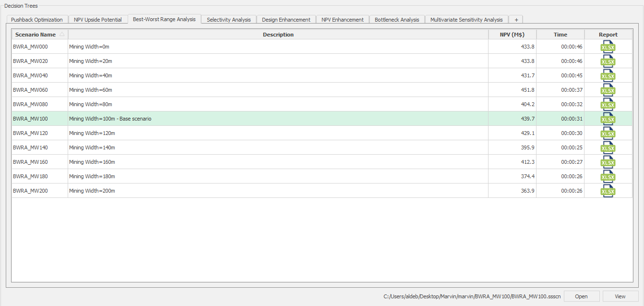Viewport: 644px width, 306px height.
Task: Click the Open button
Action: [581, 296]
